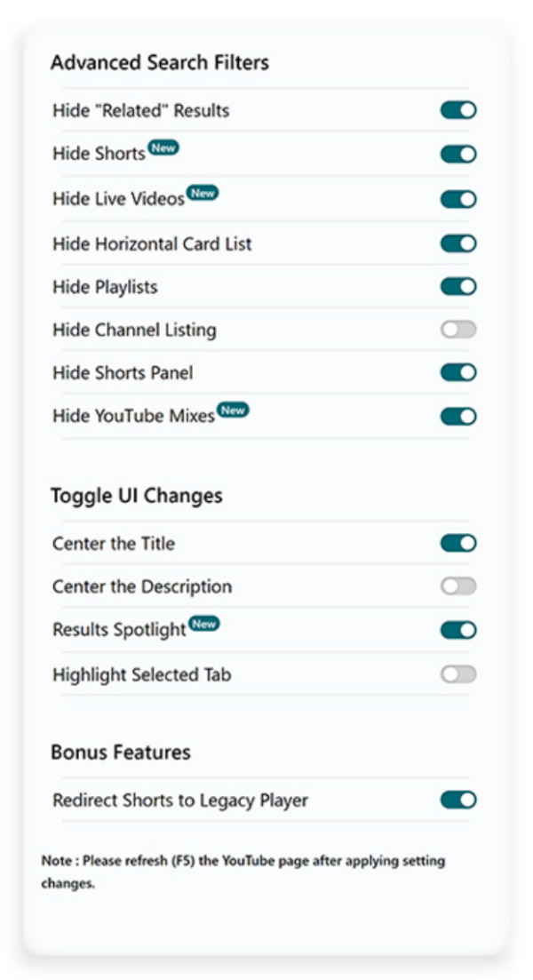Enable the Hide Channel Listing toggle
The image size is (533, 980).
pyautogui.click(x=457, y=329)
